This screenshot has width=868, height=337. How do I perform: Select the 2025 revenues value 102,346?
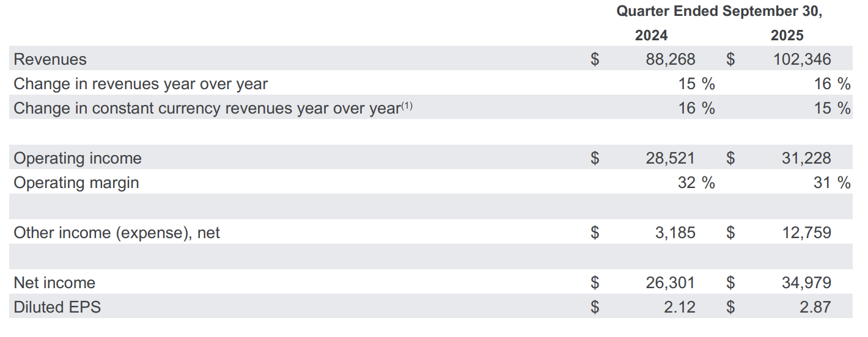(801, 59)
